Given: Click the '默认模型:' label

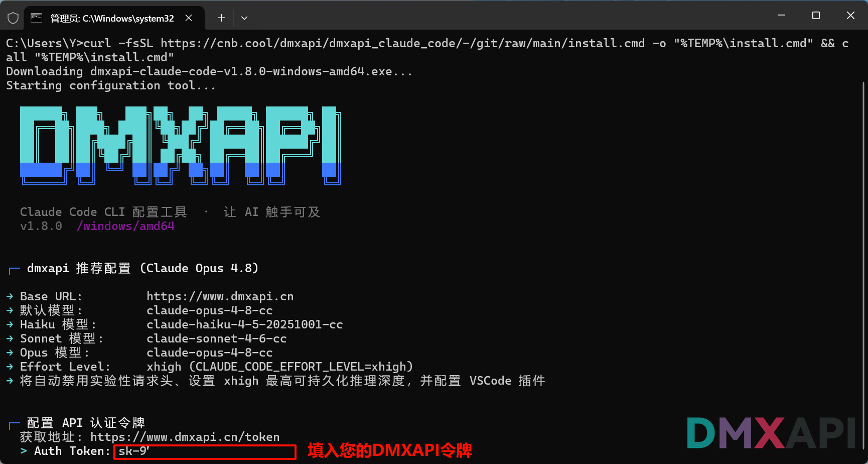Looking at the screenshot, I should point(51,310).
